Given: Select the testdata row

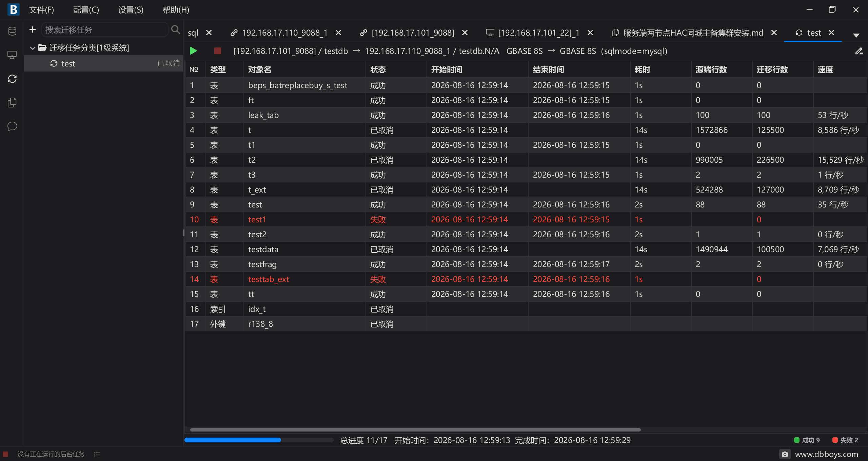Looking at the screenshot, I should pyautogui.click(x=526, y=249).
